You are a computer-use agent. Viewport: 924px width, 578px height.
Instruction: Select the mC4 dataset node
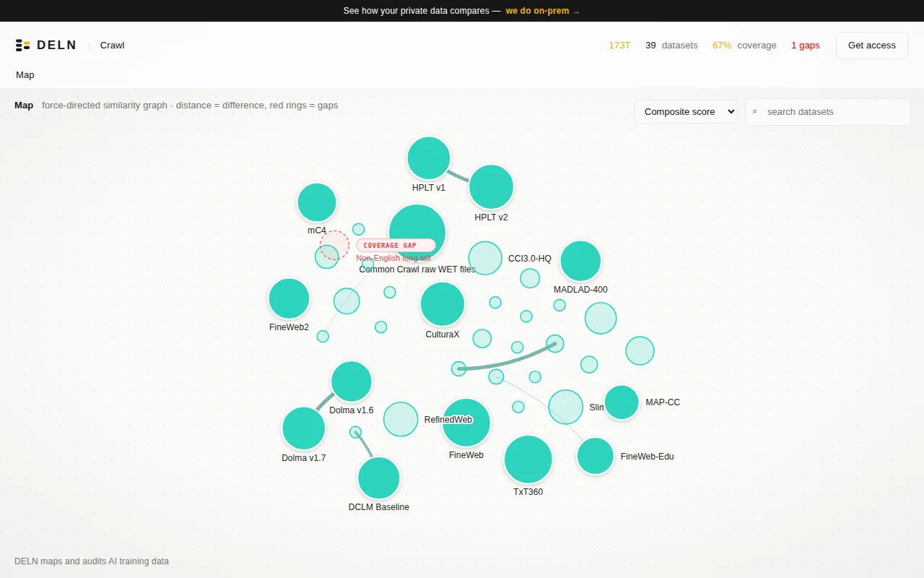coord(317,202)
